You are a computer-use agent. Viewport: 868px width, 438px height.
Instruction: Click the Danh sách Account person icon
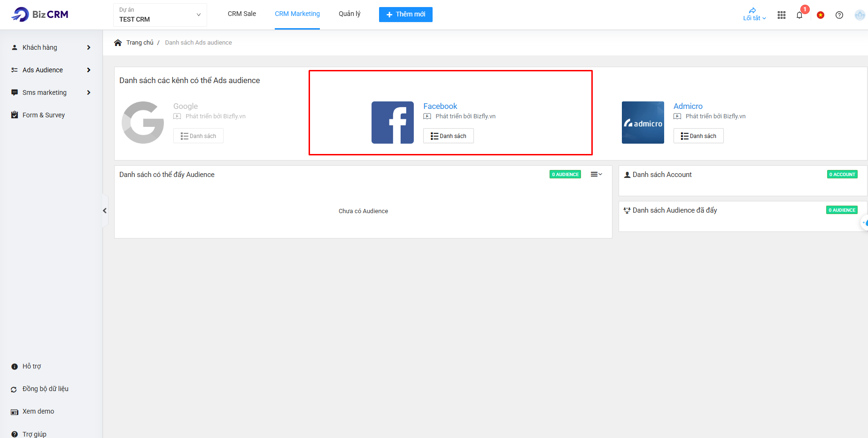627,175
